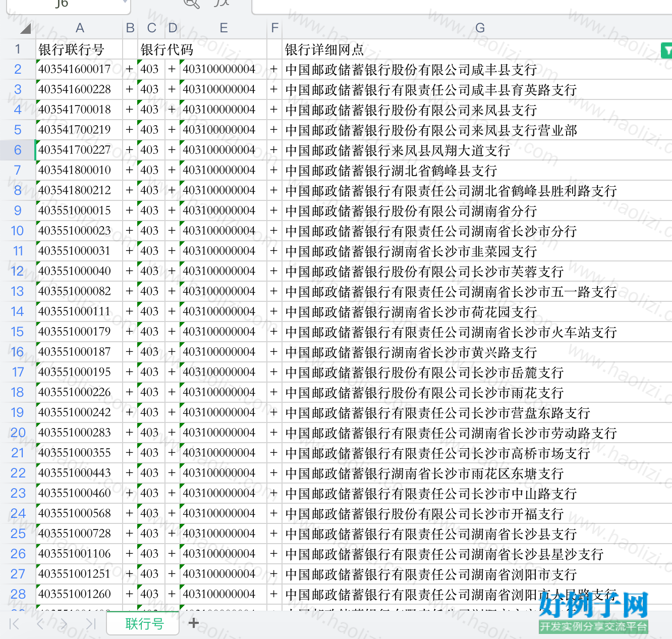Click cell 403551000023

[79, 231]
